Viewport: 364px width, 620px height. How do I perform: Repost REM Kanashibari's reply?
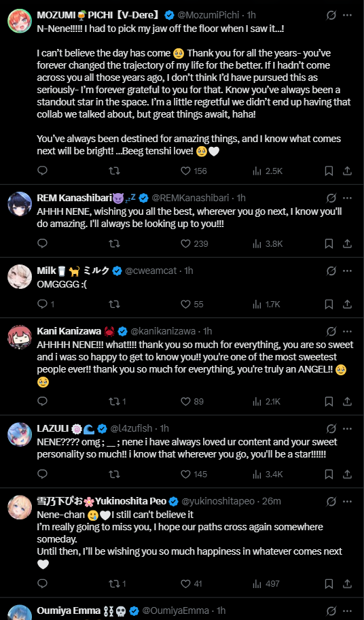(114, 243)
